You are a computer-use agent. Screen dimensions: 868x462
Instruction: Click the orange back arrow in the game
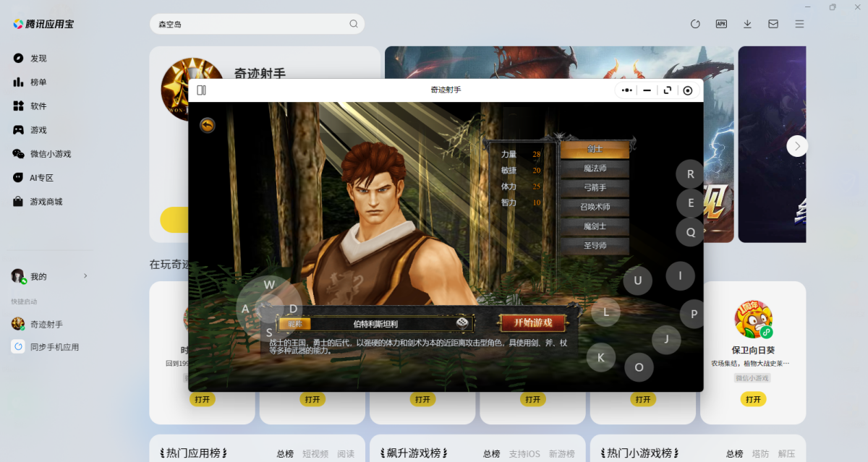[208, 126]
